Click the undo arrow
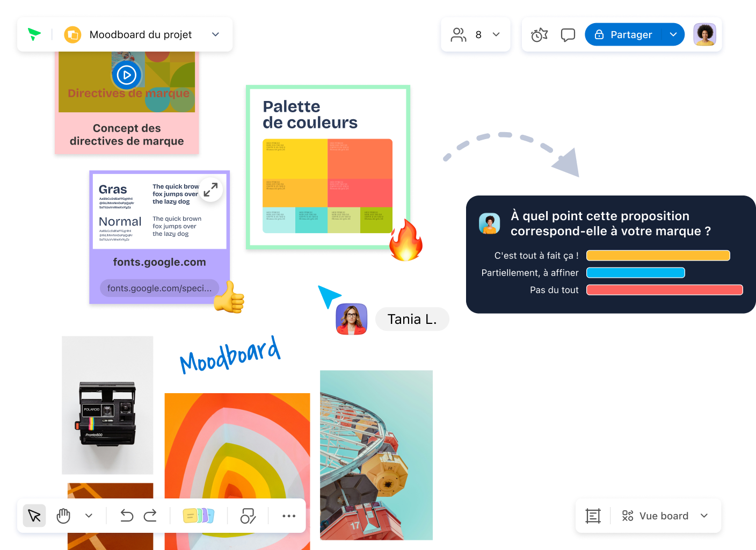The width and height of the screenshot is (756, 550). (x=127, y=516)
